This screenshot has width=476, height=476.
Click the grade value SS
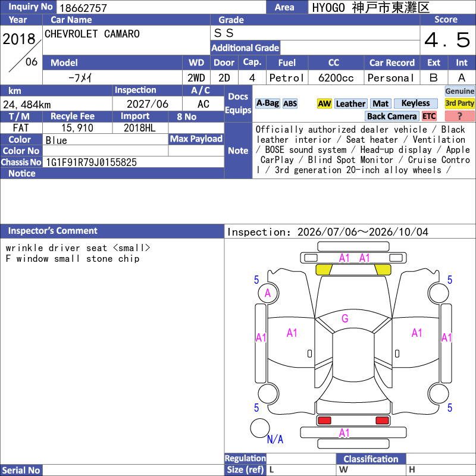[224, 33]
